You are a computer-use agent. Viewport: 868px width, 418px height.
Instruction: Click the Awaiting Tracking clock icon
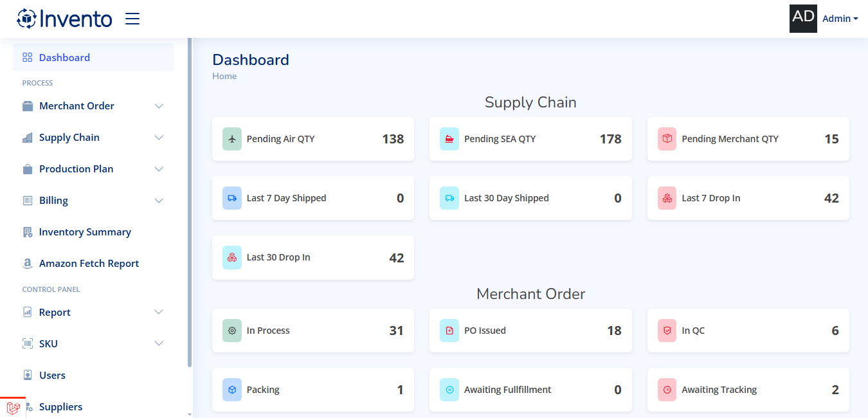[x=667, y=390]
